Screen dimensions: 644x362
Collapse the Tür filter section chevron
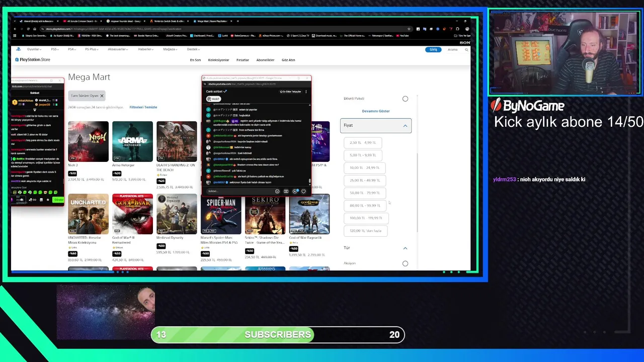click(x=405, y=248)
